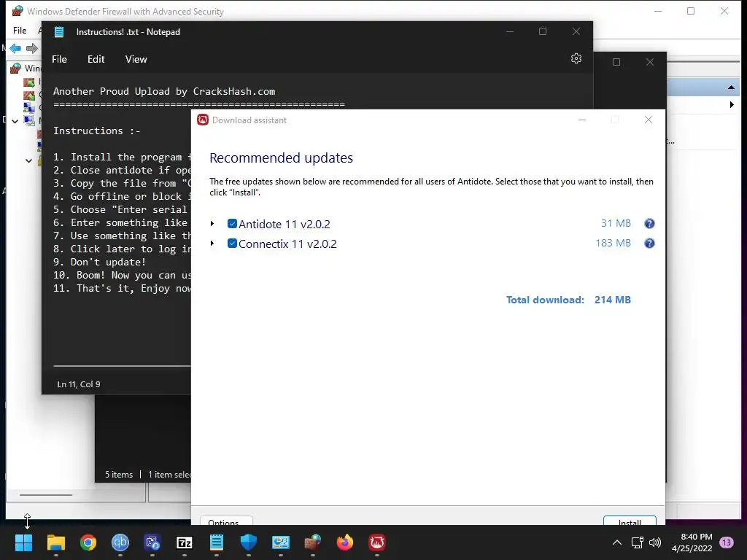Screen dimensions: 747x560
Task: Click the Back arrow in Firewall toolbar
Action: pos(15,48)
